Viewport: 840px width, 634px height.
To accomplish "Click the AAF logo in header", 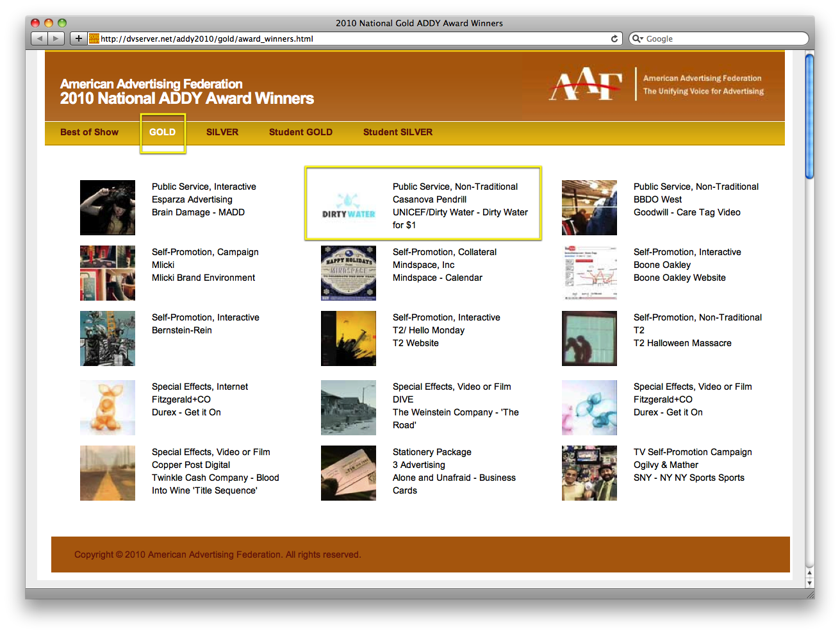I will (x=585, y=85).
